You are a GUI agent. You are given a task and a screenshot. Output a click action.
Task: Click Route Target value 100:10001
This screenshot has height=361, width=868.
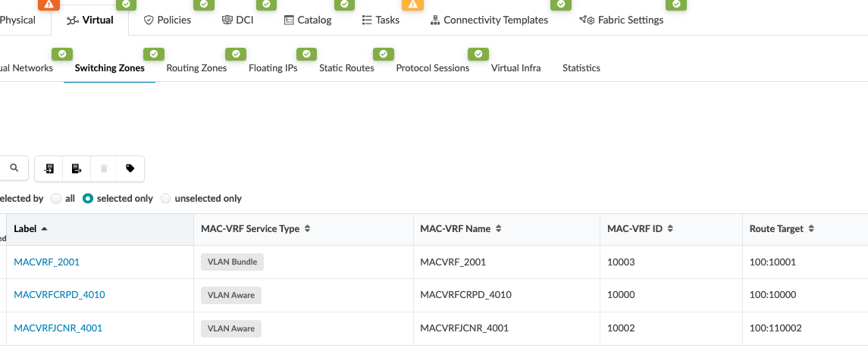pyautogui.click(x=772, y=262)
